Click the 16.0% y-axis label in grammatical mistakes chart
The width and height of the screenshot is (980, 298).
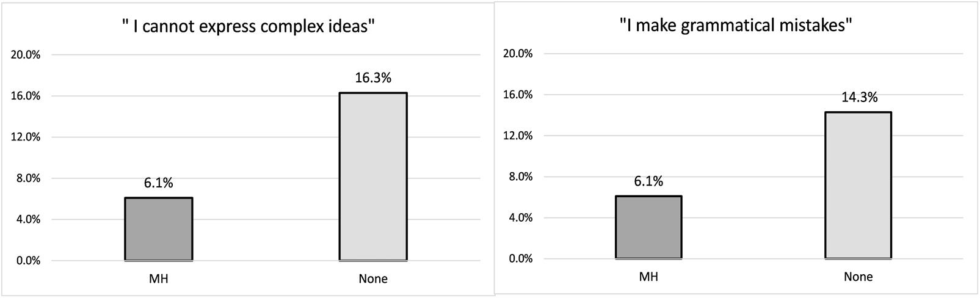click(x=517, y=95)
